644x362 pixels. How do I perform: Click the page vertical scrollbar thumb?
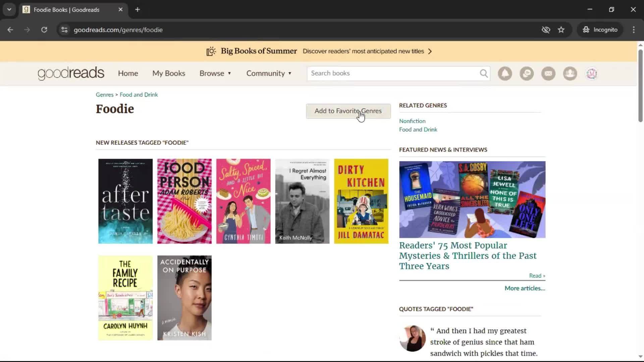[x=640, y=85]
